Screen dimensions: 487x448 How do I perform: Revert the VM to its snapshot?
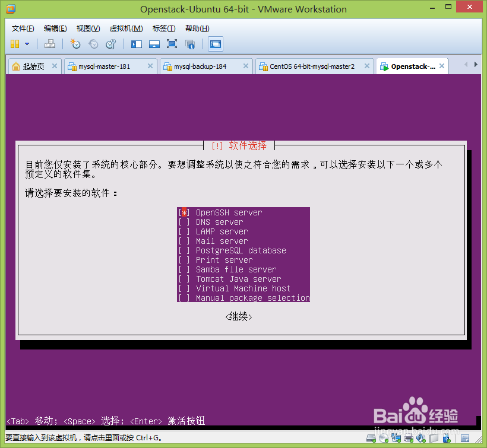tap(93, 44)
